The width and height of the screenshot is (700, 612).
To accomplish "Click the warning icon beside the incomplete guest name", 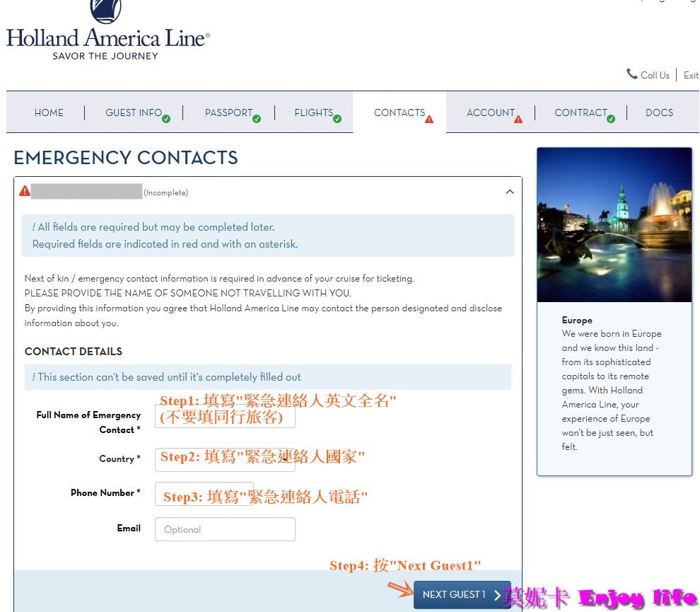I will (25, 192).
